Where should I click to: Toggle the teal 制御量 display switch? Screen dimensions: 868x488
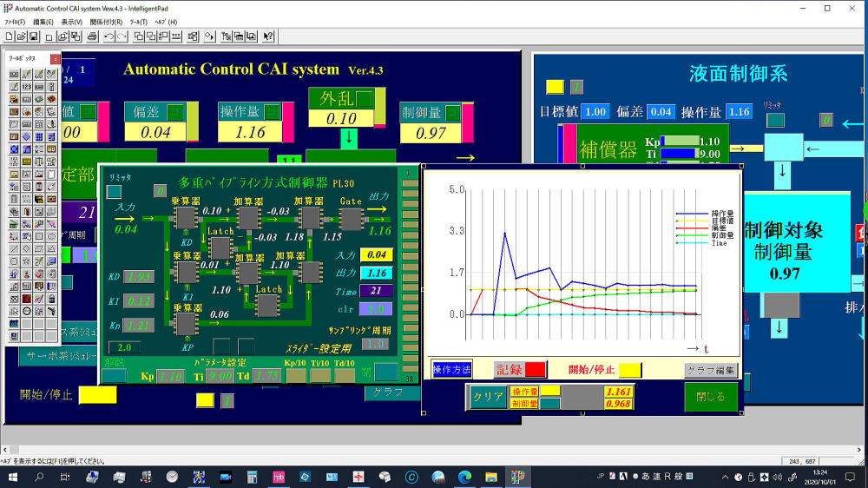click(x=549, y=404)
